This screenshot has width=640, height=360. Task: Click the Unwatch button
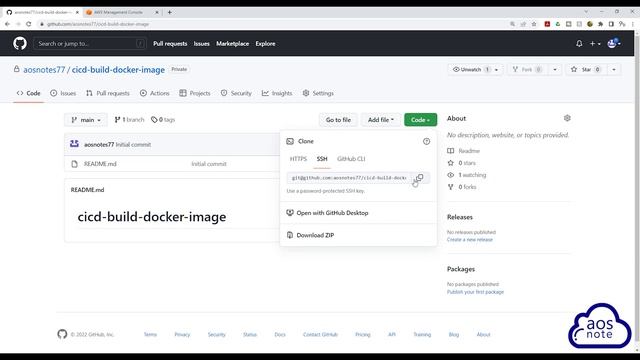pyautogui.click(x=471, y=69)
